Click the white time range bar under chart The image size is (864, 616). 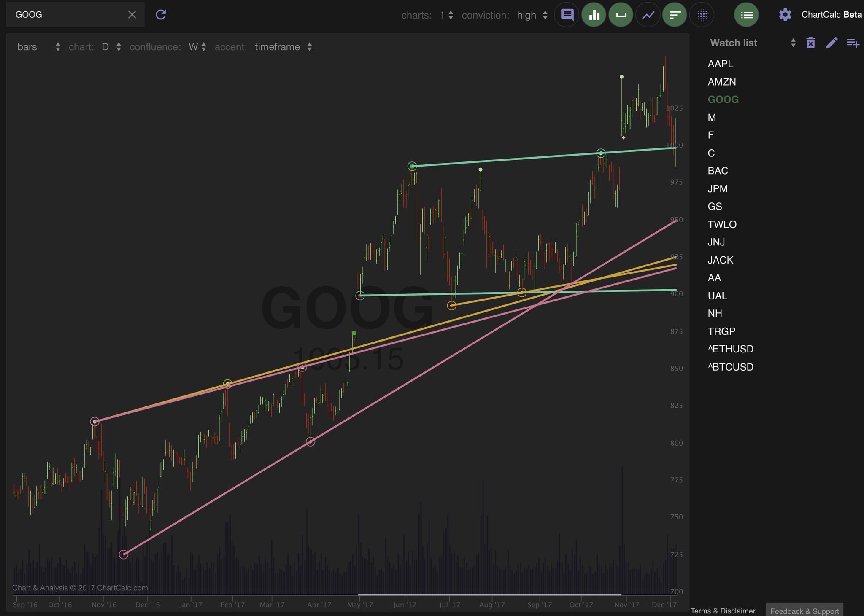coord(490,595)
